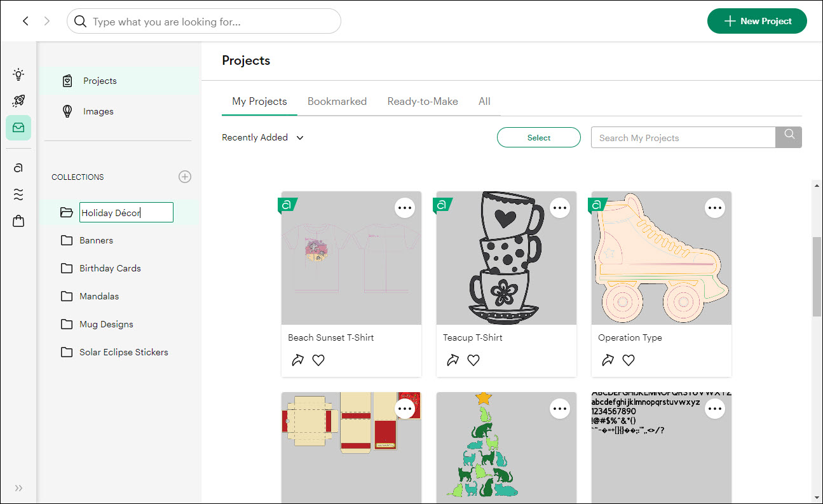Click the Search My Projects field
The height and width of the screenshot is (504, 823).
pyautogui.click(x=683, y=137)
